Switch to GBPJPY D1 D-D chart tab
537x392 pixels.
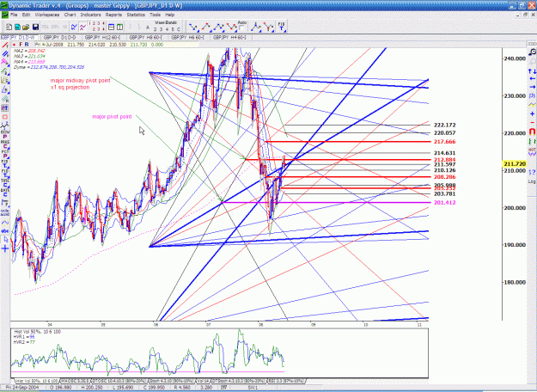tap(60, 37)
